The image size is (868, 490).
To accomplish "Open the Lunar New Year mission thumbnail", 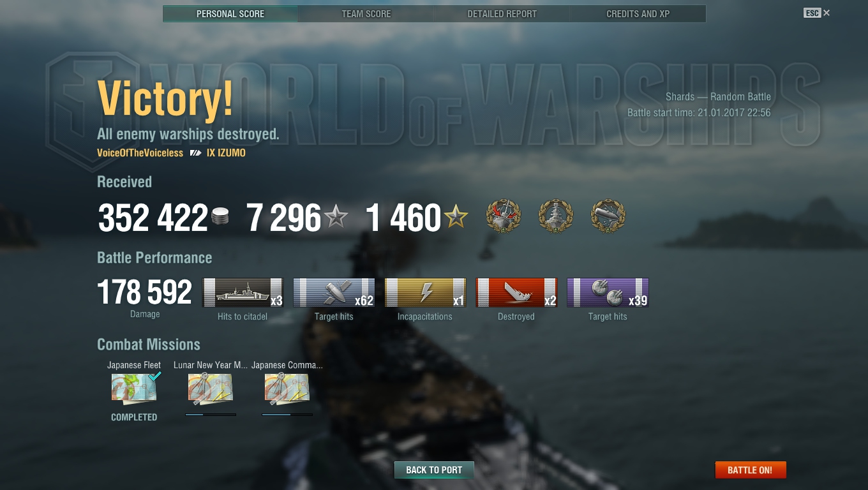I will [x=211, y=389].
